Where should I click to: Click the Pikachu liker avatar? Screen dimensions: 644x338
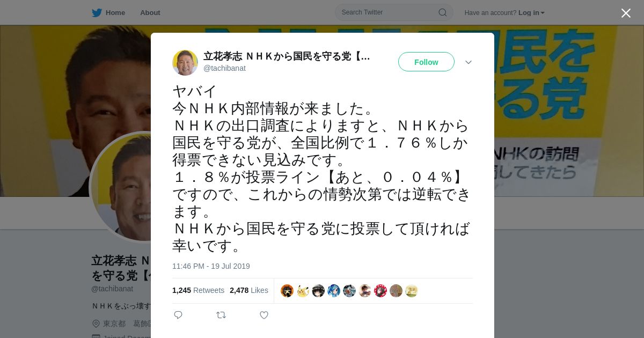point(303,291)
